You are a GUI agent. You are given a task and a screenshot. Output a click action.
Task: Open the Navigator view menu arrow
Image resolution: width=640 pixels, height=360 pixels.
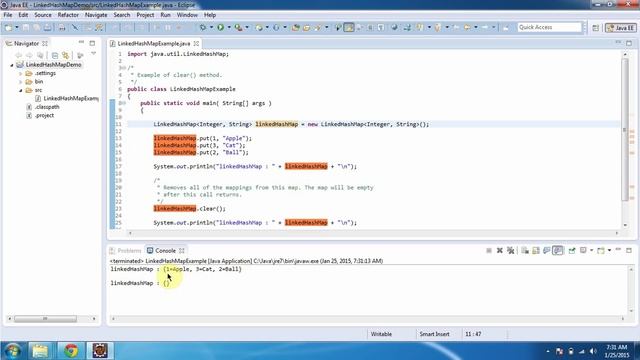coord(93,54)
